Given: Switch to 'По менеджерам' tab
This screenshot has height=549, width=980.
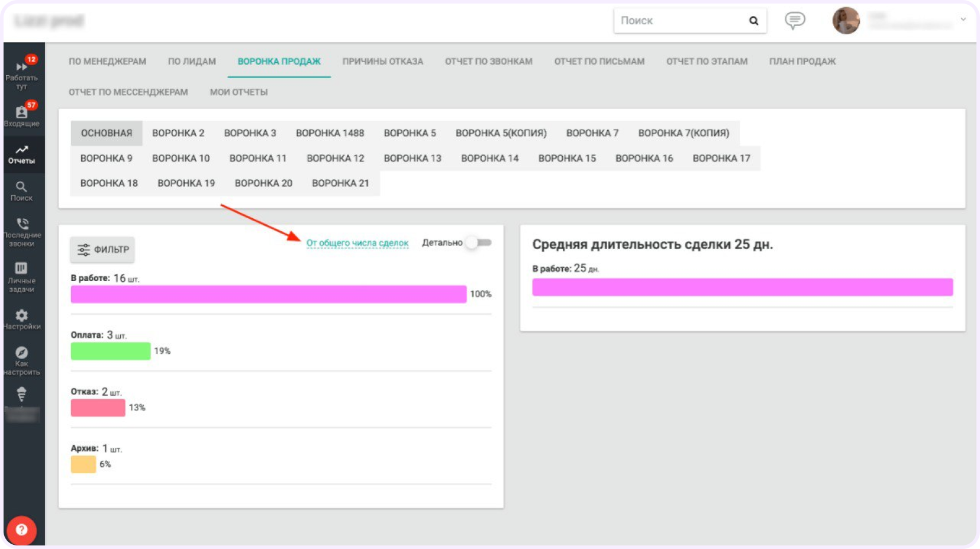Looking at the screenshot, I should (x=108, y=62).
